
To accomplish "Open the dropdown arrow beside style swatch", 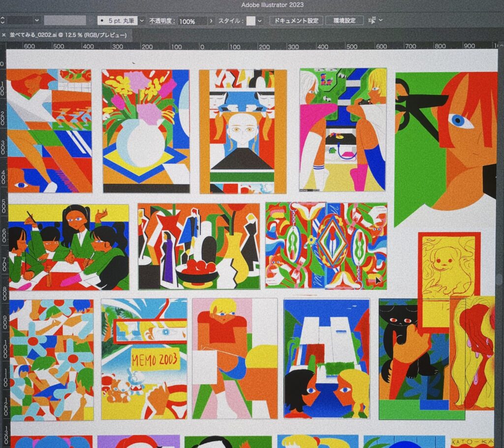I will coord(260,21).
